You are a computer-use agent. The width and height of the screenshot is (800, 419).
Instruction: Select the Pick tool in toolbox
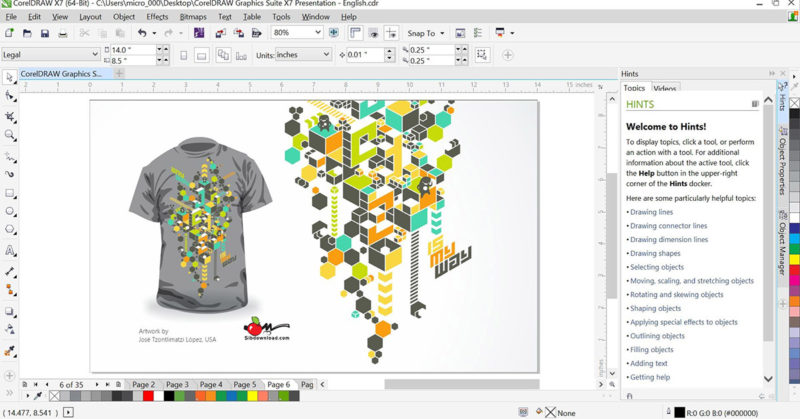point(9,78)
